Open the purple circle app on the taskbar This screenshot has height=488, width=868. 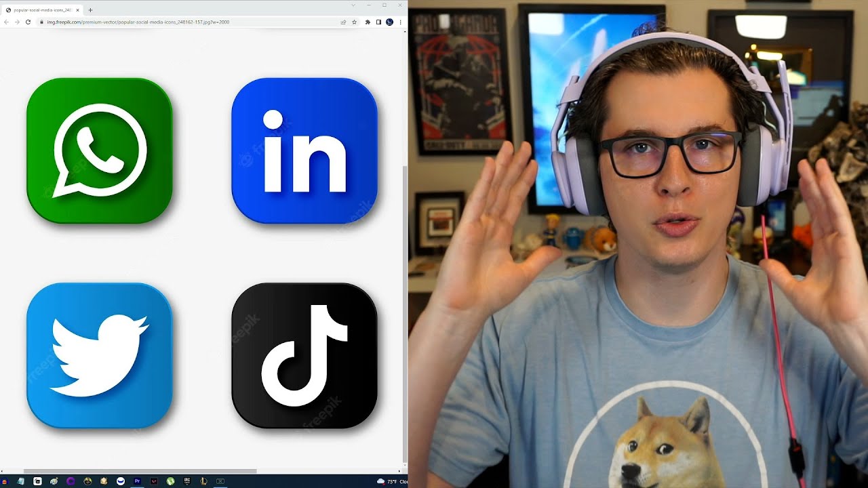click(71, 481)
